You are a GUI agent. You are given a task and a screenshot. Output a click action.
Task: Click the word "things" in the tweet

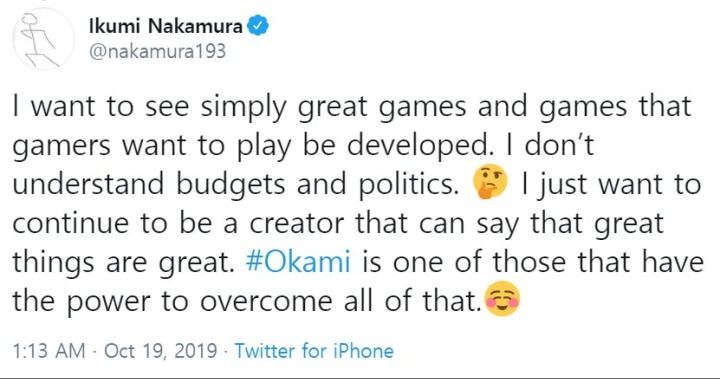[53, 263]
